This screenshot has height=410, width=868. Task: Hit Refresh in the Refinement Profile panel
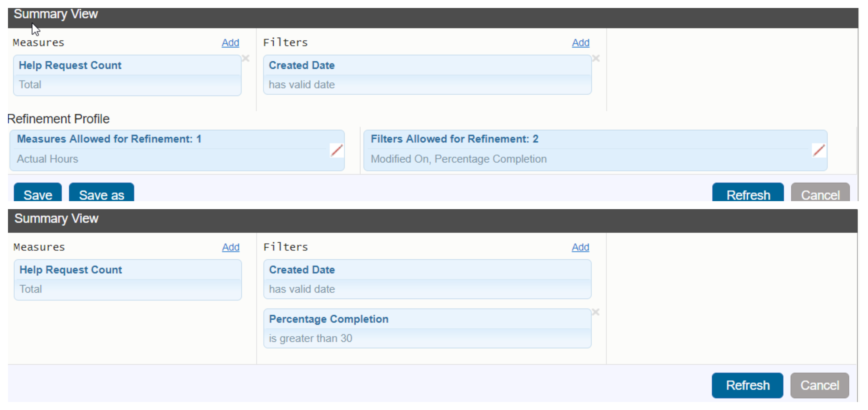pyautogui.click(x=748, y=194)
